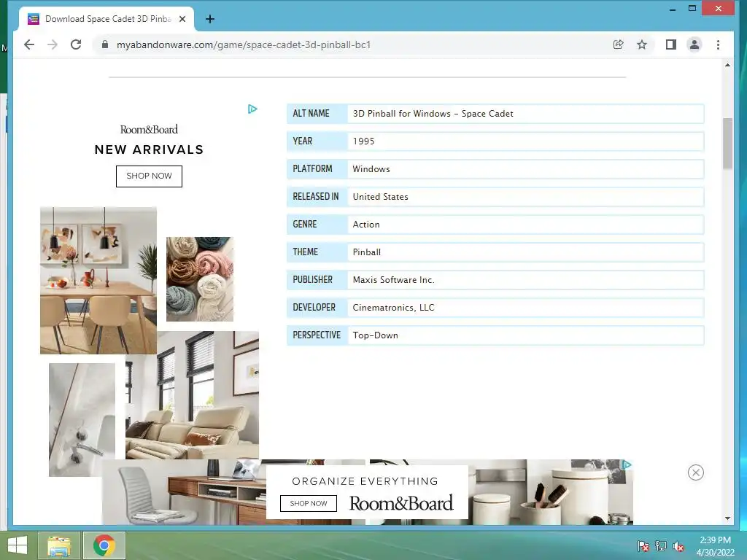Open the Chrome profile menu
The width and height of the screenshot is (747, 560).
point(694,44)
